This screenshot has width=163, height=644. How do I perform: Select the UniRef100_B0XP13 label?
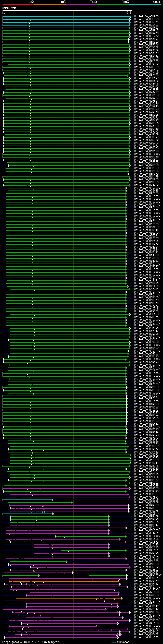click(x=146, y=126)
